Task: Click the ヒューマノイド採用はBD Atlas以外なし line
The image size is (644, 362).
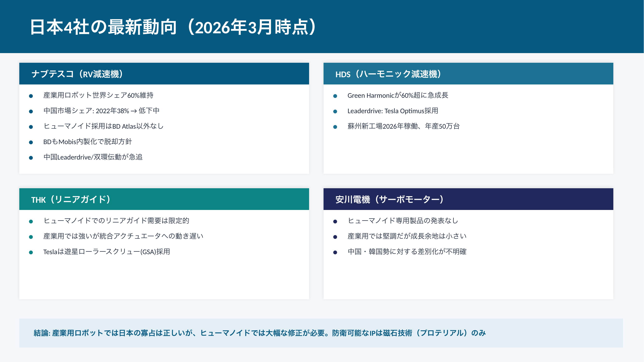Action: (103, 126)
